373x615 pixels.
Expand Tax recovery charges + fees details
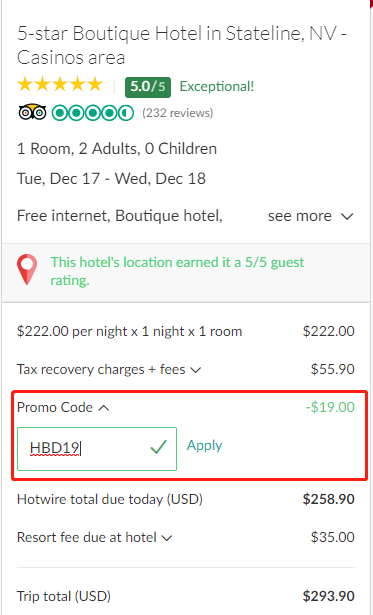coord(109,369)
